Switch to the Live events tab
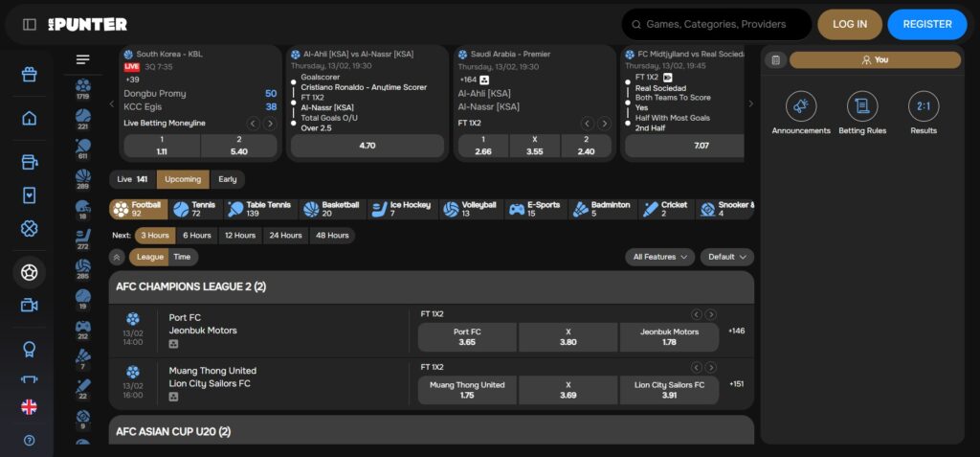This screenshot has height=457, width=980. (x=132, y=179)
